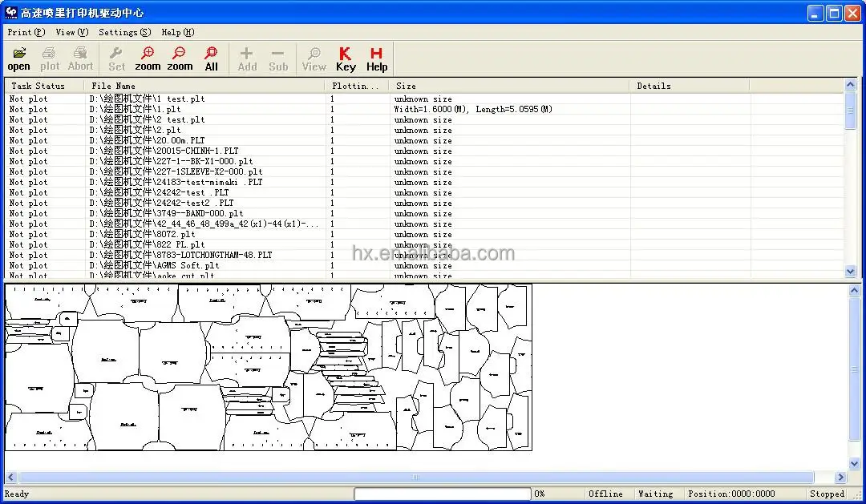Select the row 3749--BAND-000.plt
Viewport: 866px width, 504px height.
click(424, 214)
